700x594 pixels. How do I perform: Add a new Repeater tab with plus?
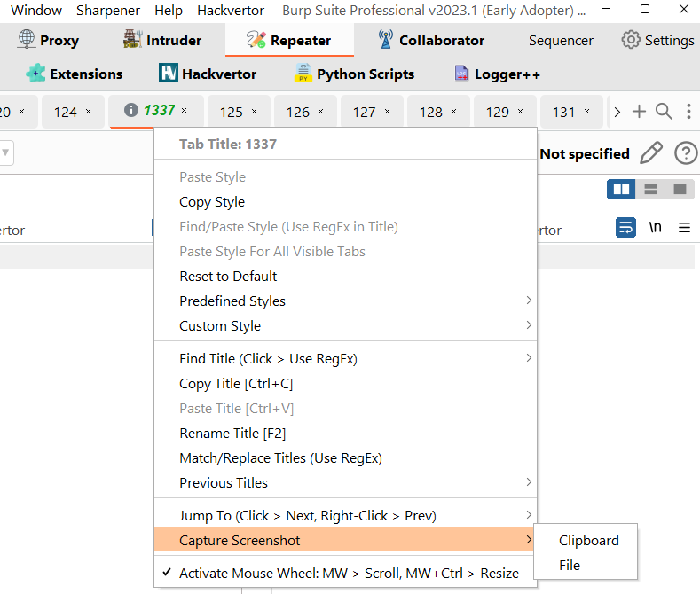(639, 111)
